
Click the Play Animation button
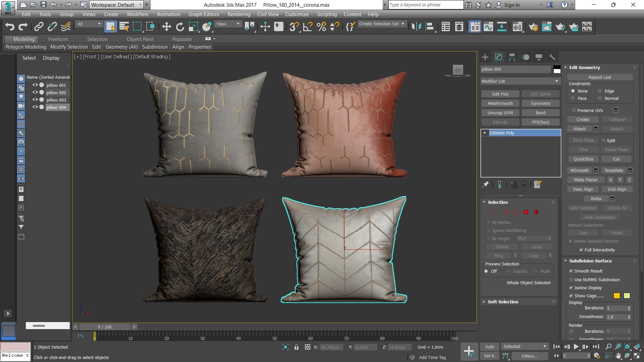coord(576,347)
